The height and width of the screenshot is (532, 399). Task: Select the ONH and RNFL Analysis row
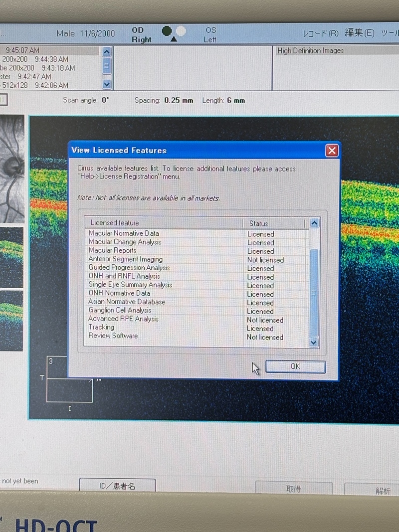pos(196,277)
